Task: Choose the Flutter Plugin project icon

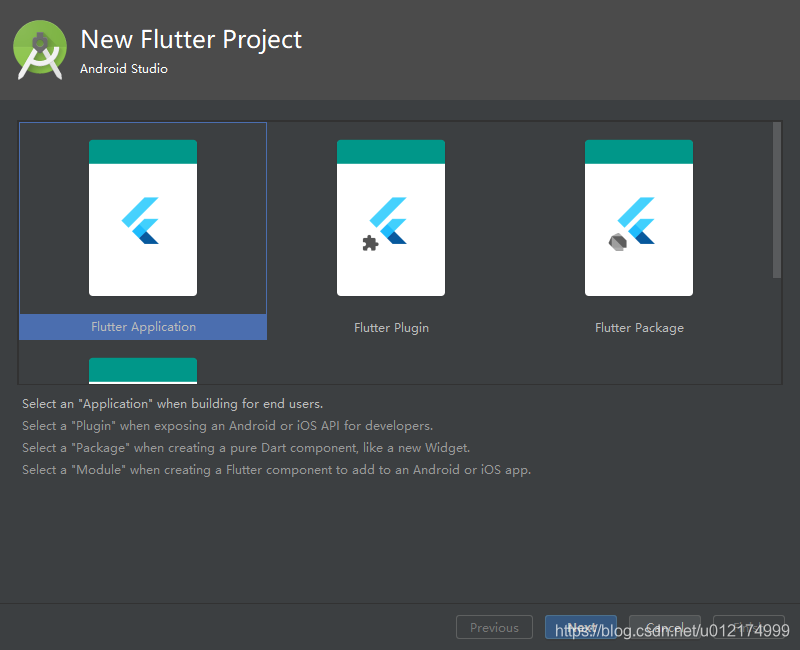Action: [391, 218]
